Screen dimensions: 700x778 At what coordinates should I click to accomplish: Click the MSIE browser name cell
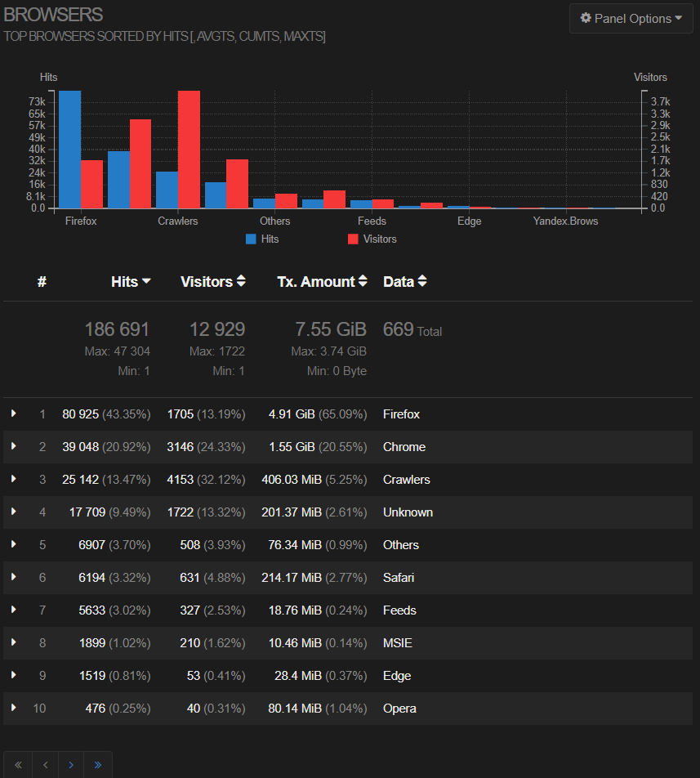[398, 643]
